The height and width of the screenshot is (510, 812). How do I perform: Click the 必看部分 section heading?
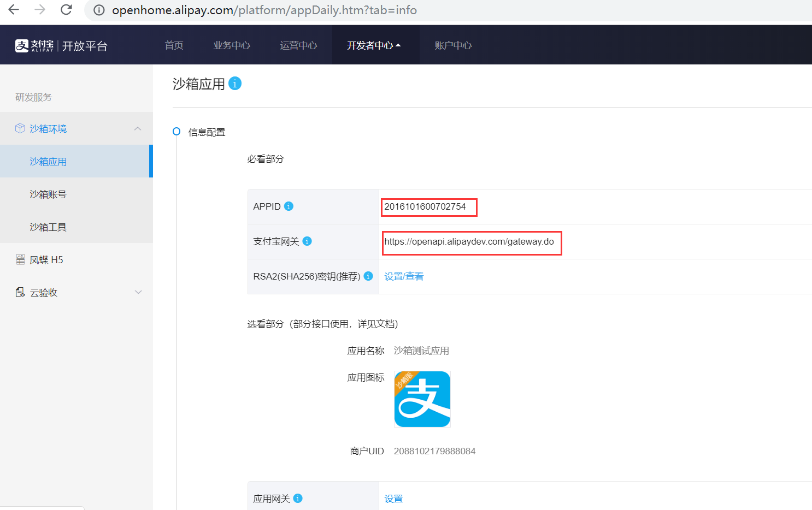(266, 159)
